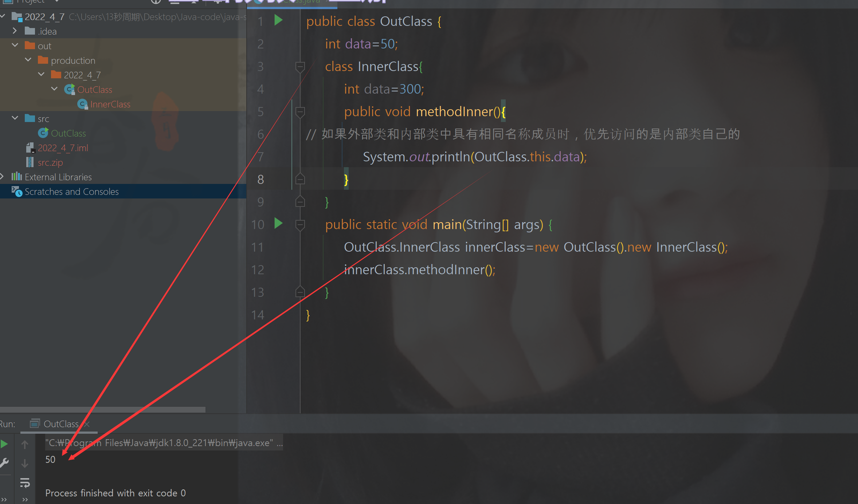Click line number 8 in the gutter

[260, 179]
